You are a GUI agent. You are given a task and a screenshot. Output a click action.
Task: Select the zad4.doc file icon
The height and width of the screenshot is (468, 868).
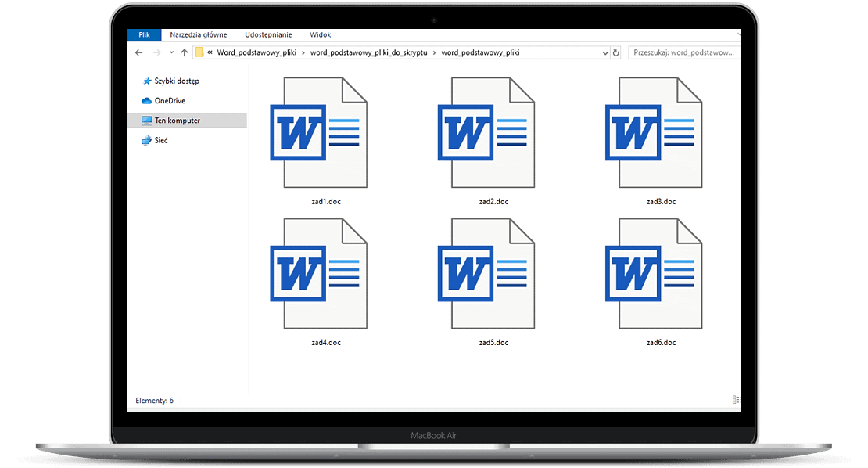point(318,274)
